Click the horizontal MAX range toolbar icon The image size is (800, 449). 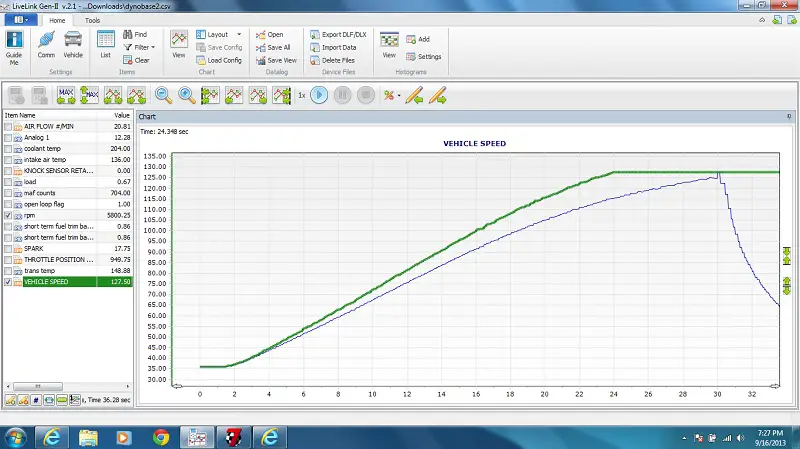pyautogui.click(x=66, y=95)
